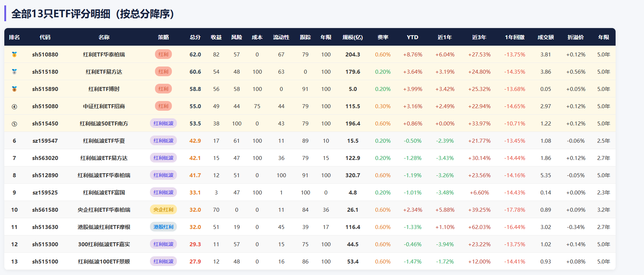Sort by the 总分 column header
The image size is (644, 275).
(195, 37)
